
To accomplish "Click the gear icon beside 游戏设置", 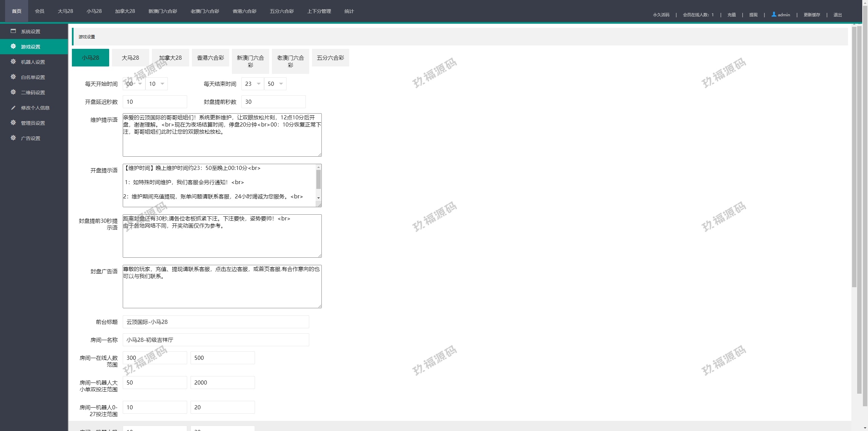I will pos(13,46).
